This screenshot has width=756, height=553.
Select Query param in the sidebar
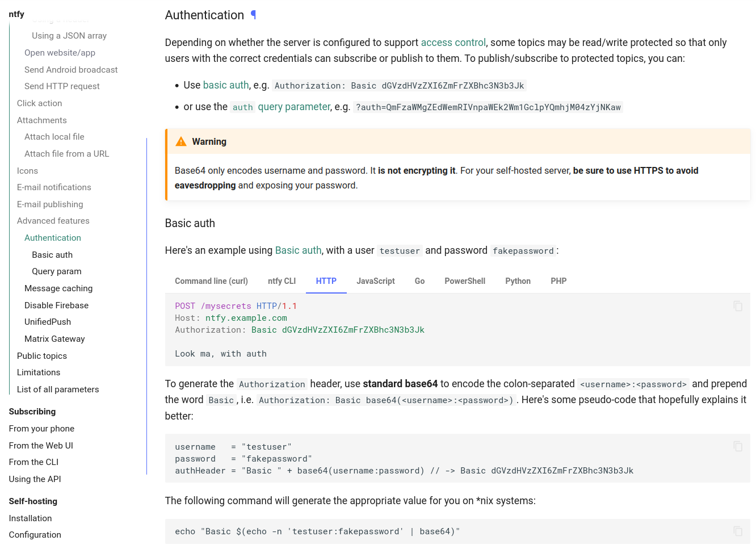coord(56,271)
